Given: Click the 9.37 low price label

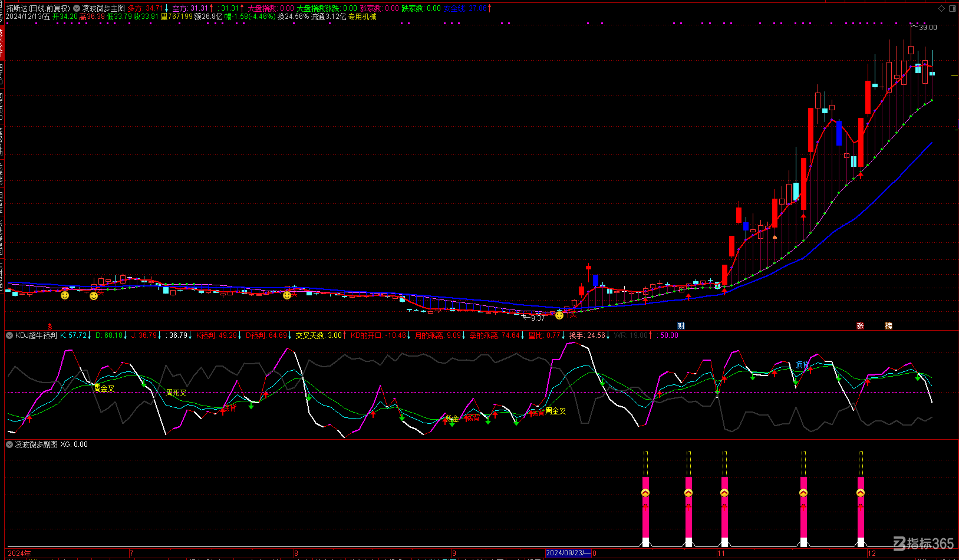Looking at the screenshot, I should [x=538, y=318].
